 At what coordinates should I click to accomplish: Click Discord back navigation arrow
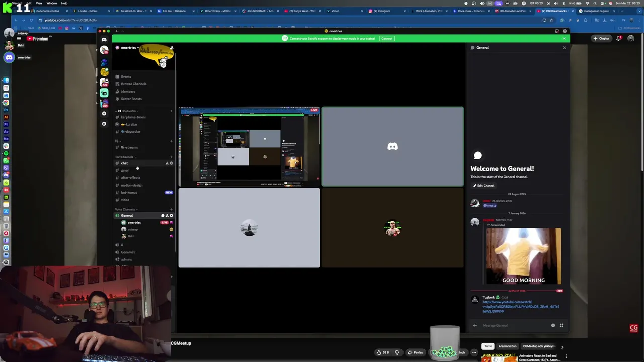tap(117, 31)
